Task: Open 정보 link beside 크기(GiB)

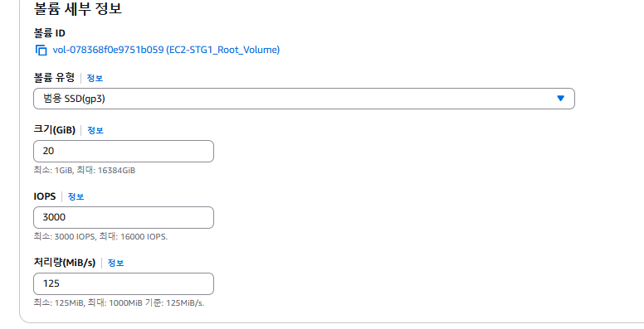Action: 95,130
